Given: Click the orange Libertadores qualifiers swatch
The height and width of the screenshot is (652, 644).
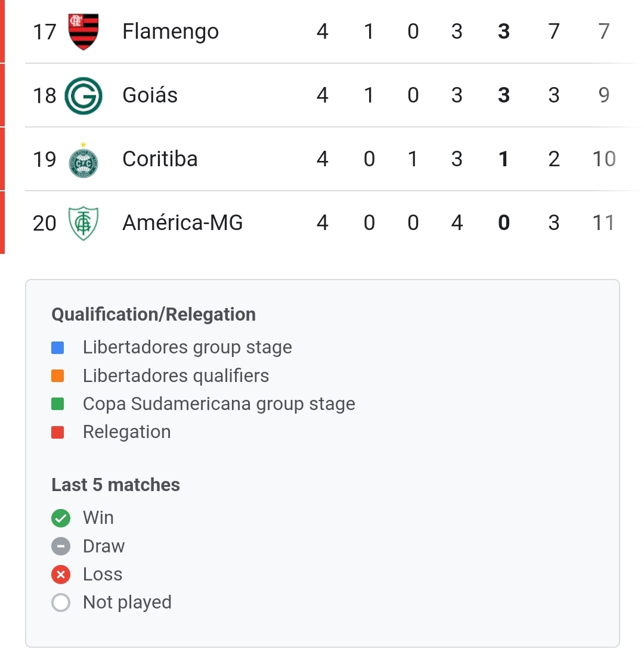Looking at the screenshot, I should tap(57, 376).
